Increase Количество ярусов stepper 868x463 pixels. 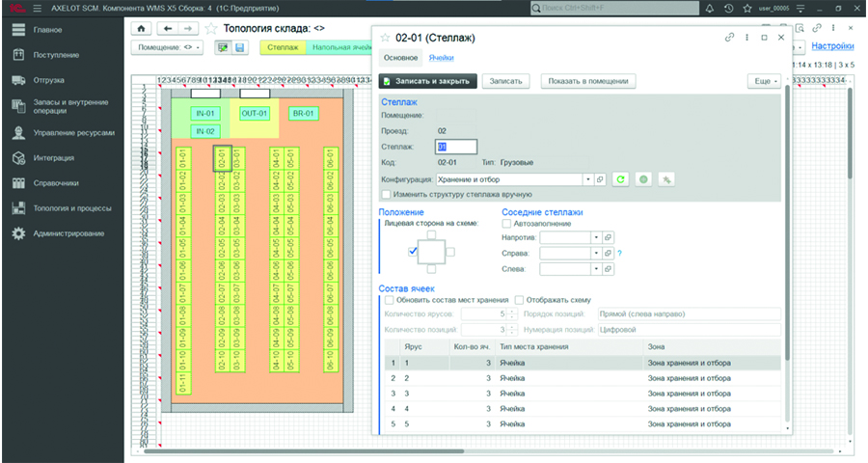click(512, 312)
